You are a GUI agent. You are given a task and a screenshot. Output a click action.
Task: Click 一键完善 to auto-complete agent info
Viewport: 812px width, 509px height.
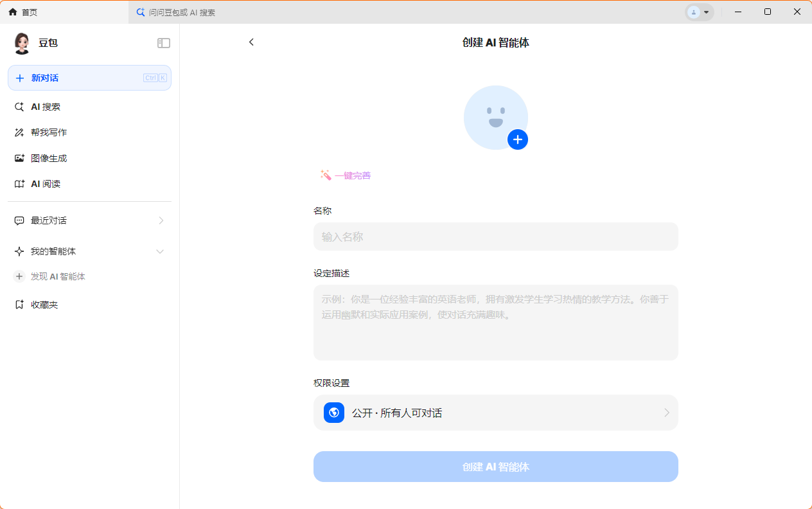351,175
